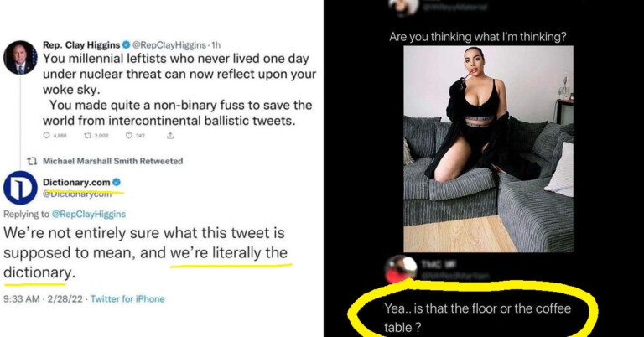Click the heart like icon showing 342
This screenshot has width=644, height=337.
pyautogui.click(x=129, y=136)
